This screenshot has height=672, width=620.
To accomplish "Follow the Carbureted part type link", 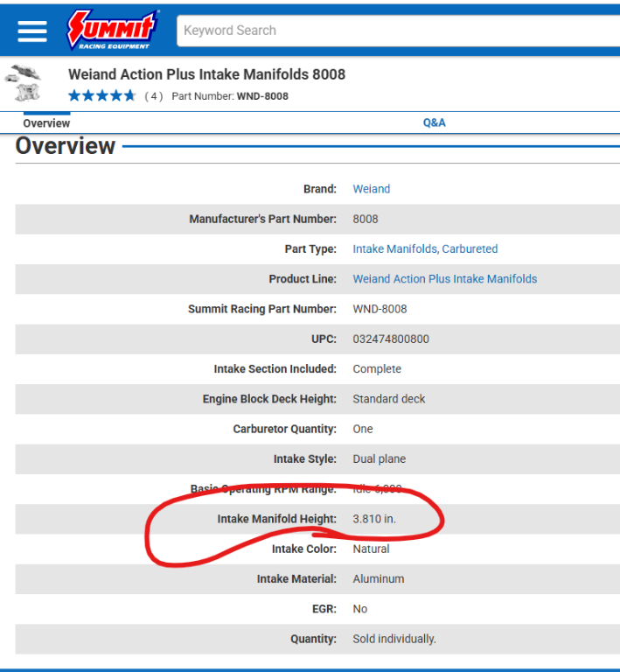I will point(470,249).
